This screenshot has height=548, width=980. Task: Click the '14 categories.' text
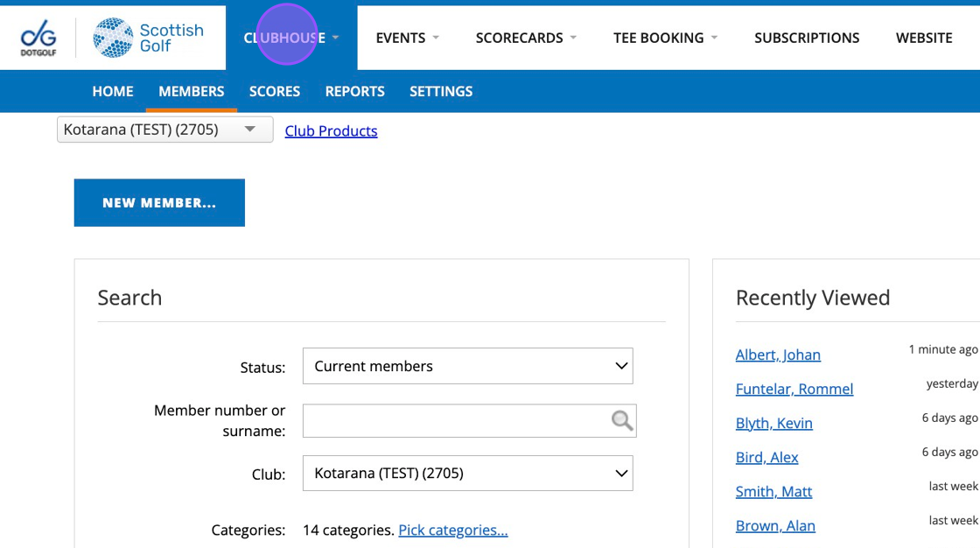[x=349, y=530]
